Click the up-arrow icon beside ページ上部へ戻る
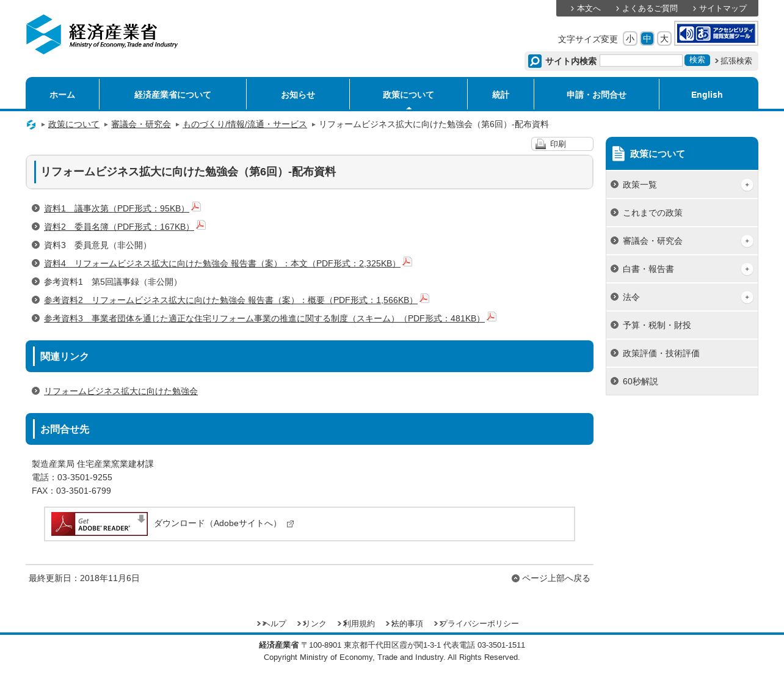This screenshot has height=688, width=784. coord(516,579)
